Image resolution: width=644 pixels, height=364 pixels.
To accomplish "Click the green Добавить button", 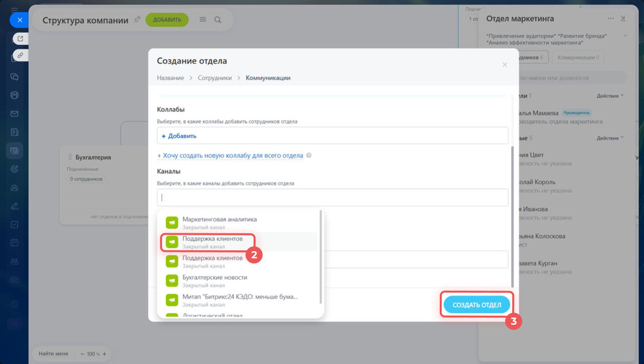I will click(167, 20).
